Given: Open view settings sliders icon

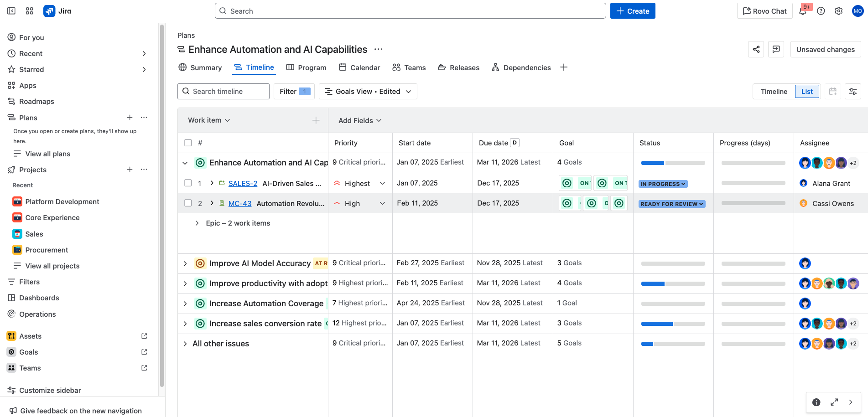Looking at the screenshot, I should coord(852,92).
